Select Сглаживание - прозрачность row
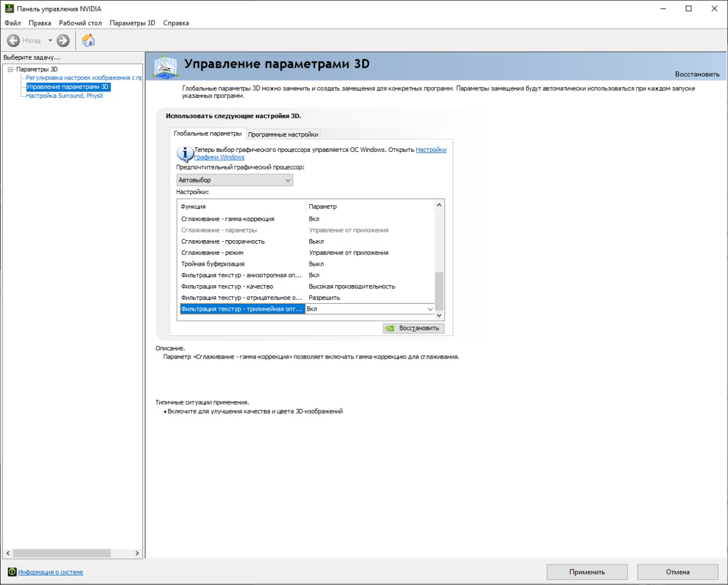This screenshot has width=728, height=585. (306, 241)
